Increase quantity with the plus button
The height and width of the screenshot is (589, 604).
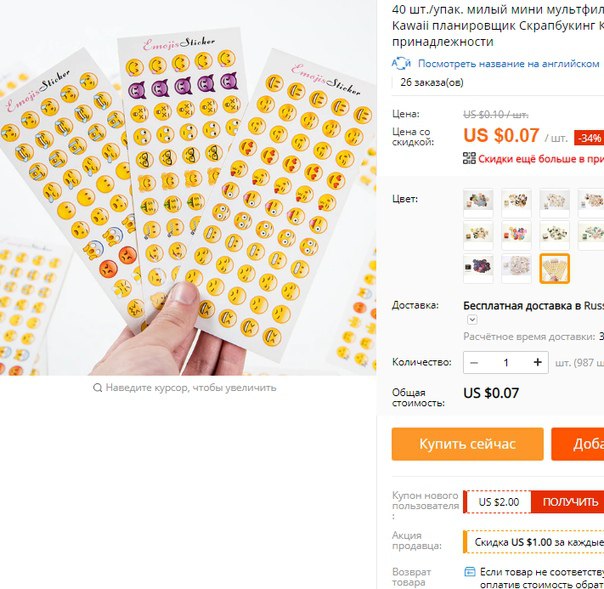(x=537, y=362)
